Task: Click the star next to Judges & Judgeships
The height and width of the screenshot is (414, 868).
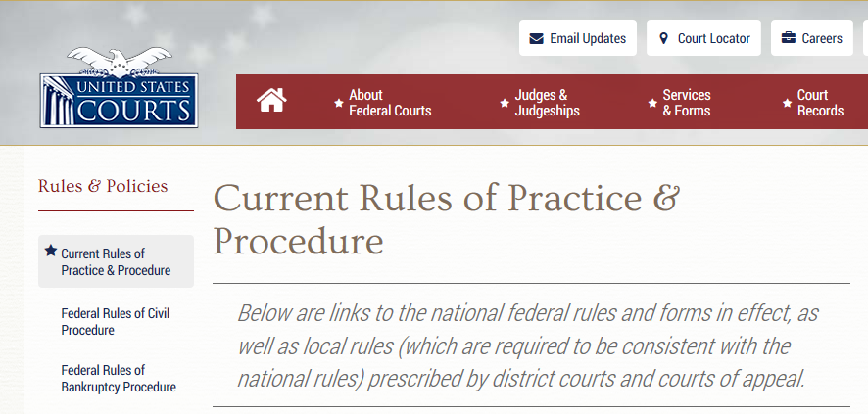Action: 505,103
